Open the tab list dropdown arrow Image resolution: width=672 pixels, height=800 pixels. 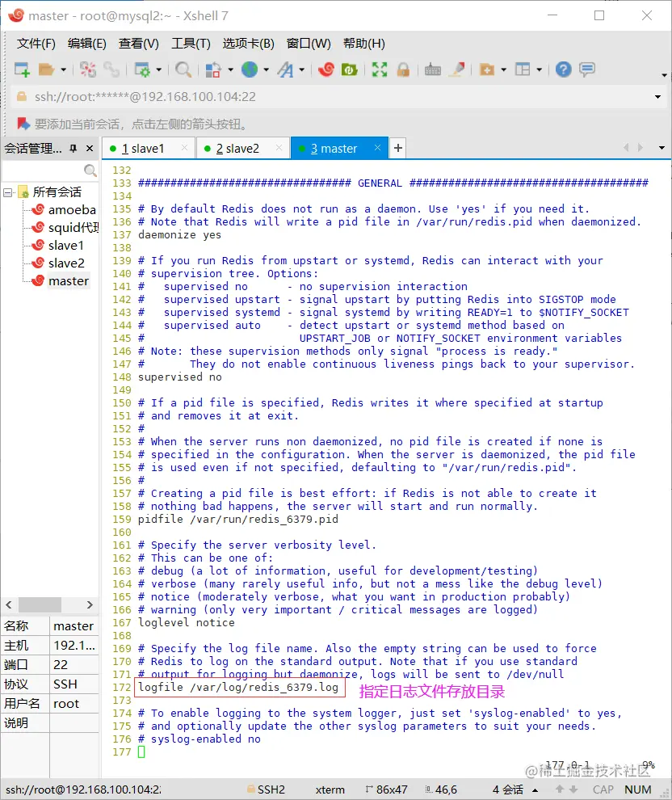click(x=661, y=147)
